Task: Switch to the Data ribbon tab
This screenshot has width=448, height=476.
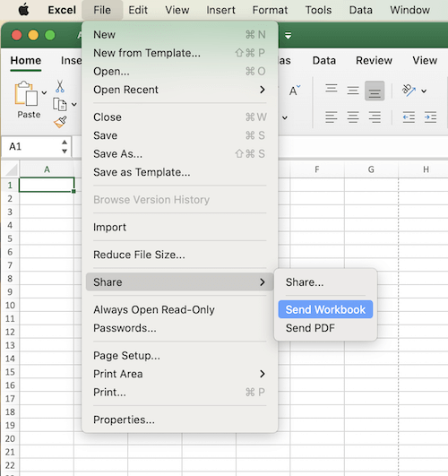Action: 323,60
